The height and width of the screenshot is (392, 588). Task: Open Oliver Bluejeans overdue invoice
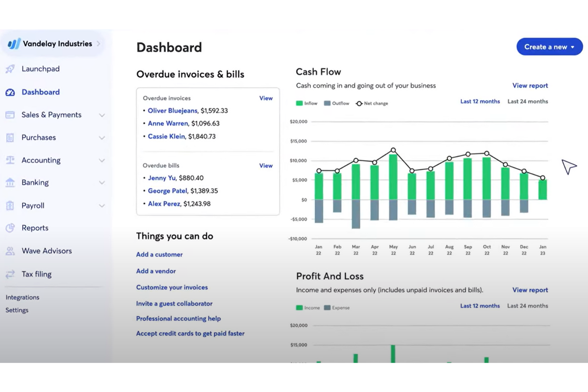(x=172, y=111)
